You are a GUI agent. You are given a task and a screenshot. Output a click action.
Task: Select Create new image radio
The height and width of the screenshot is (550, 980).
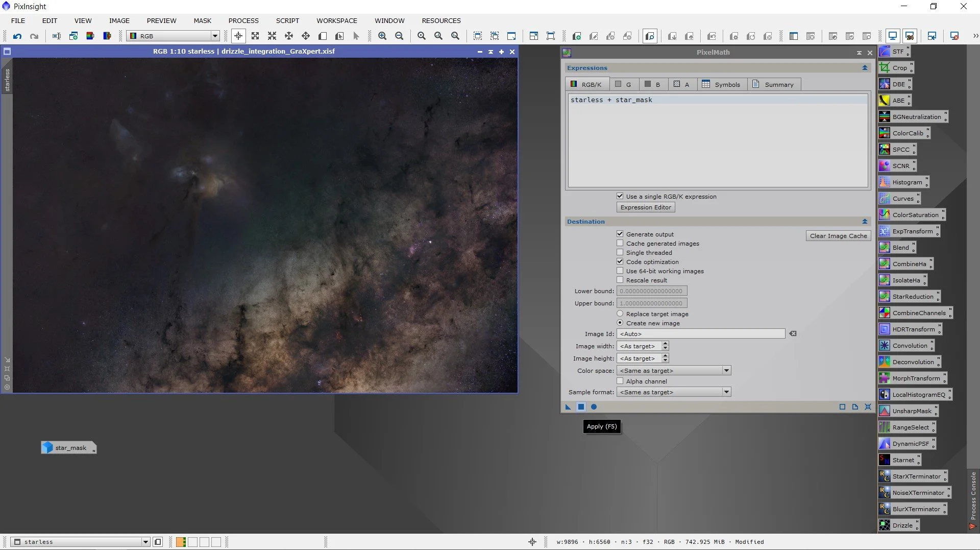tap(648, 323)
